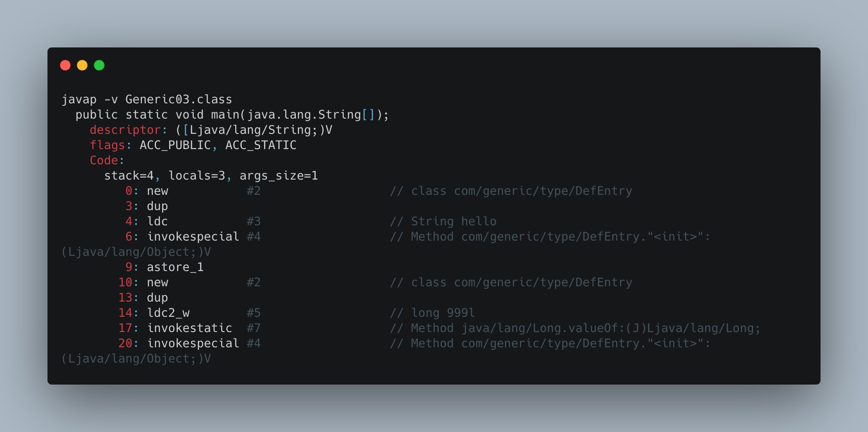The height and width of the screenshot is (432, 868).
Task: Click the 'invokestatic' instruction
Action: click(x=189, y=328)
